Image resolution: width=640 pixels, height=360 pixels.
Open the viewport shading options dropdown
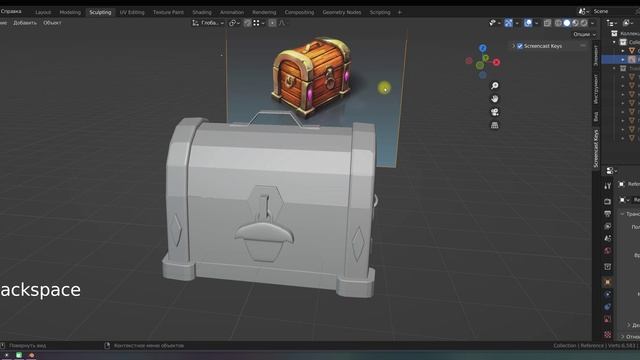click(593, 23)
